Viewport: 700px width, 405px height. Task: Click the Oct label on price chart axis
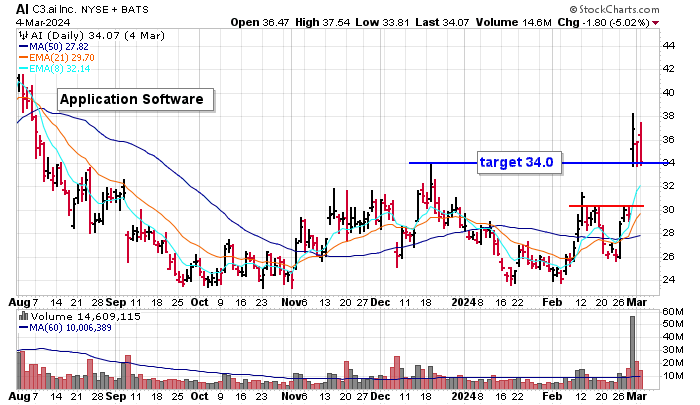[200, 302]
